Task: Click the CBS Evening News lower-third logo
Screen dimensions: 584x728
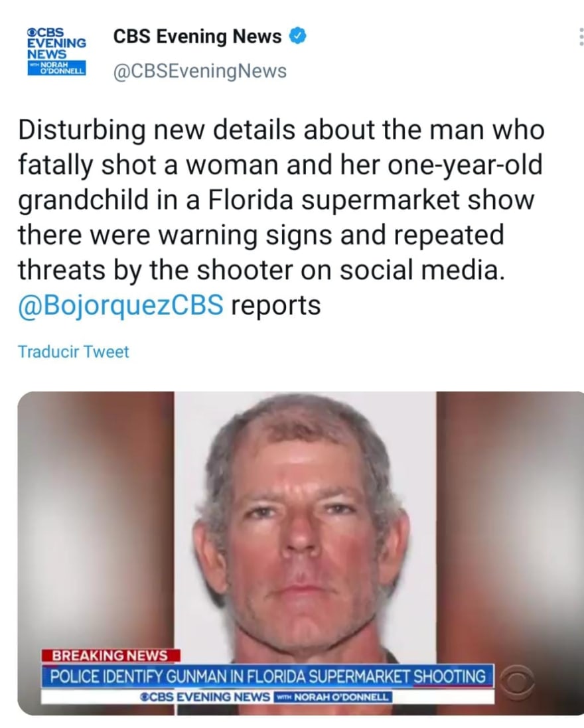Action: tap(205, 697)
